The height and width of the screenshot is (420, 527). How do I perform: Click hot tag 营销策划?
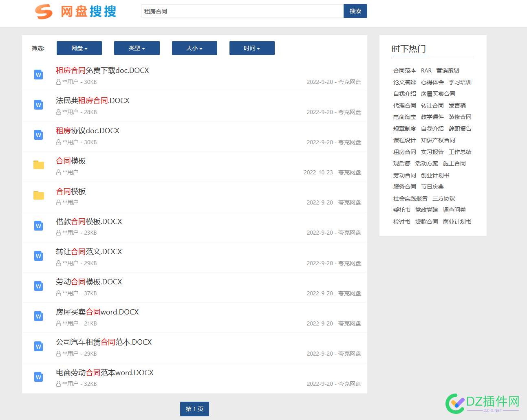click(448, 70)
